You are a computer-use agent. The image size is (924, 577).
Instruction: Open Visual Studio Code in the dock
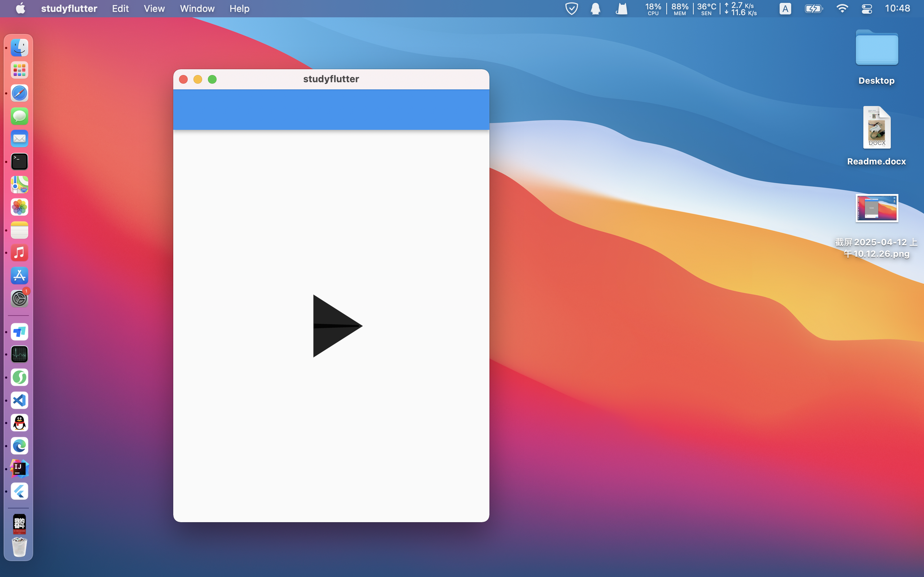19,400
